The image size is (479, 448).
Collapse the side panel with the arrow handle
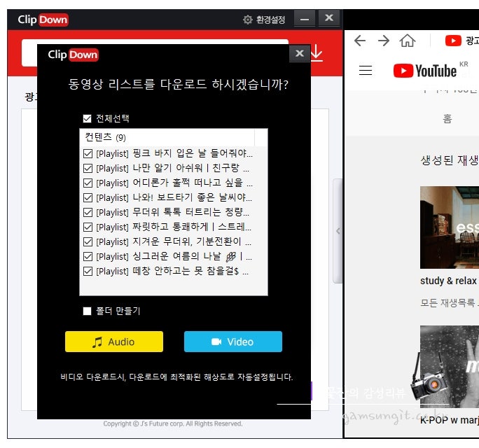point(338,231)
